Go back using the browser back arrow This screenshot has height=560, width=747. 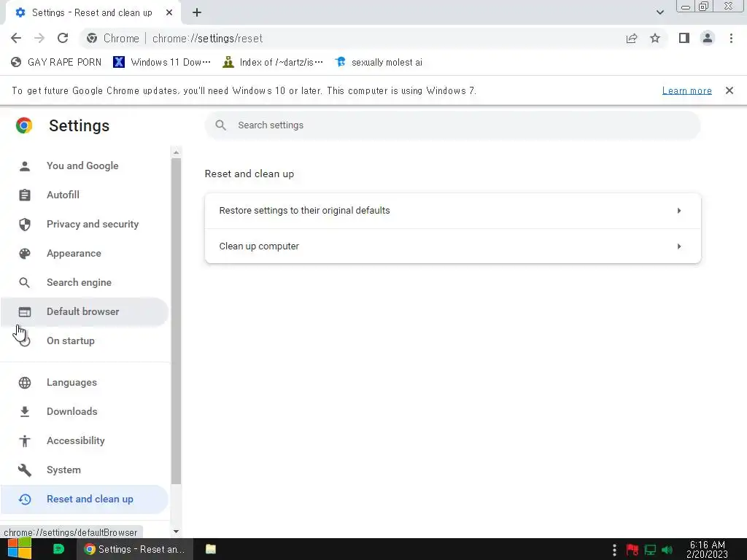16,38
